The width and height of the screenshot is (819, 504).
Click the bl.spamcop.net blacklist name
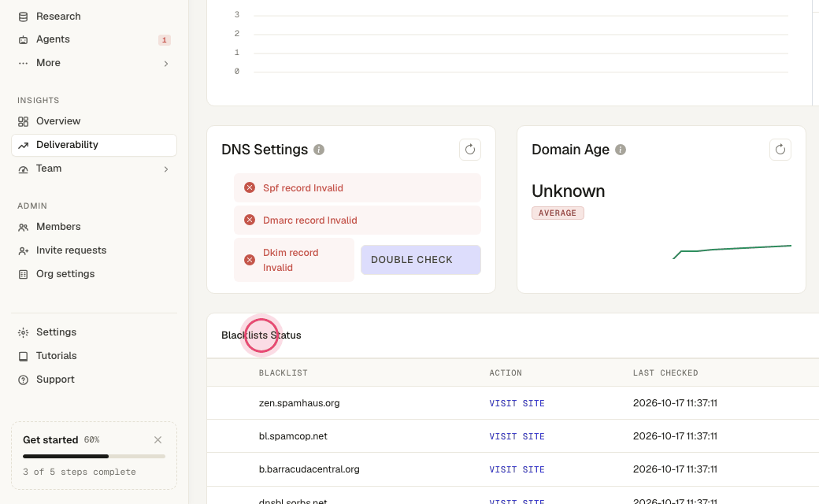coord(293,436)
